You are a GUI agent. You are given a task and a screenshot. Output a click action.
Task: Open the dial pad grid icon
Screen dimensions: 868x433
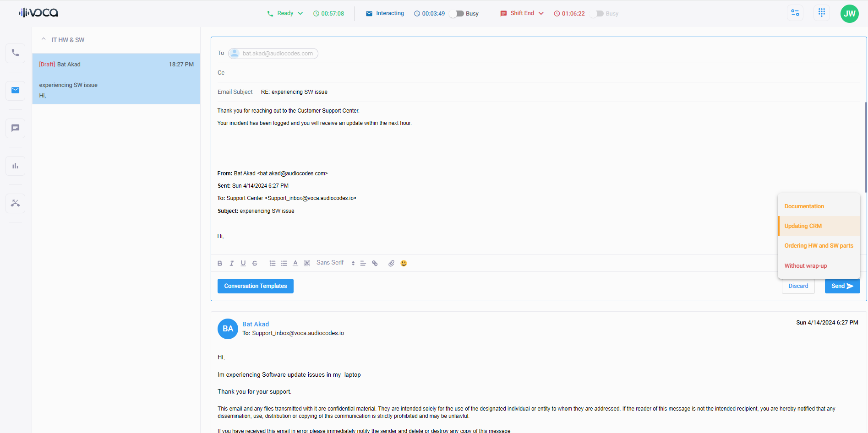pyautogui.click(x=821, y=13)
